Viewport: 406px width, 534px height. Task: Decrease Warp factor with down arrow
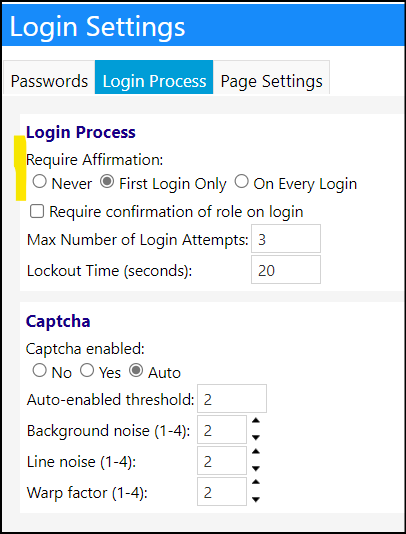click(256, 499)
